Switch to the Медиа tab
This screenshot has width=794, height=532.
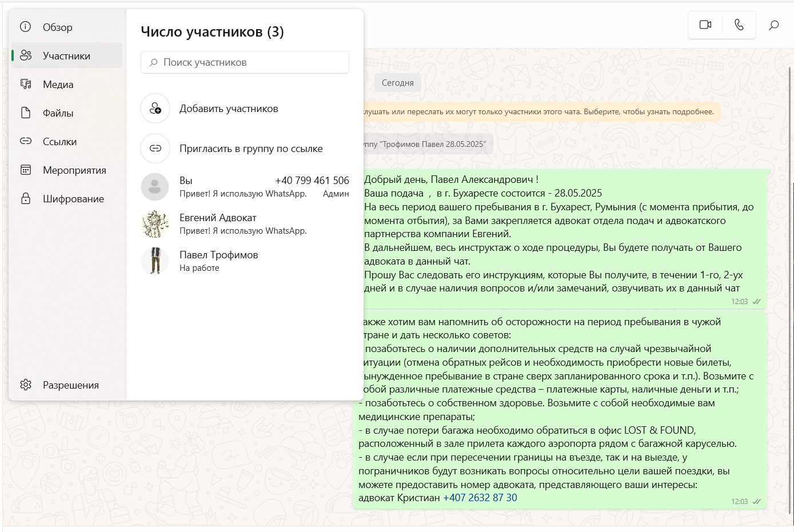pyautogui.click(x=67, y=84)
